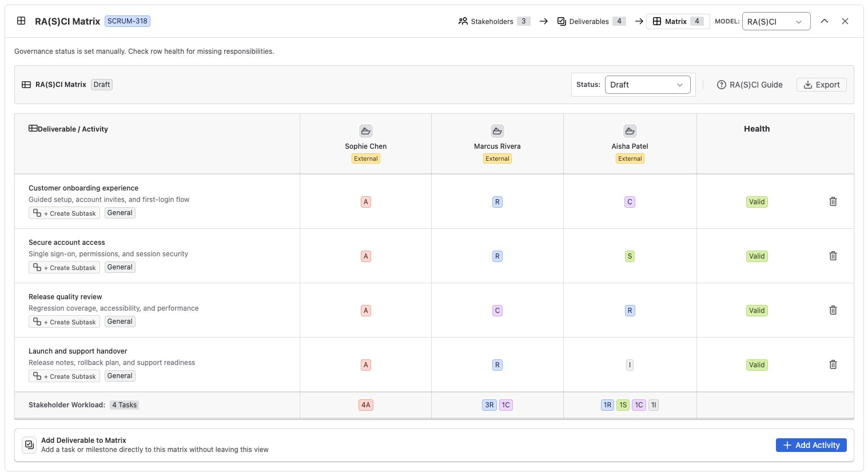
Task: Click the 1S workload badge for Aisha Patel
Action: [x=623, y=405]
